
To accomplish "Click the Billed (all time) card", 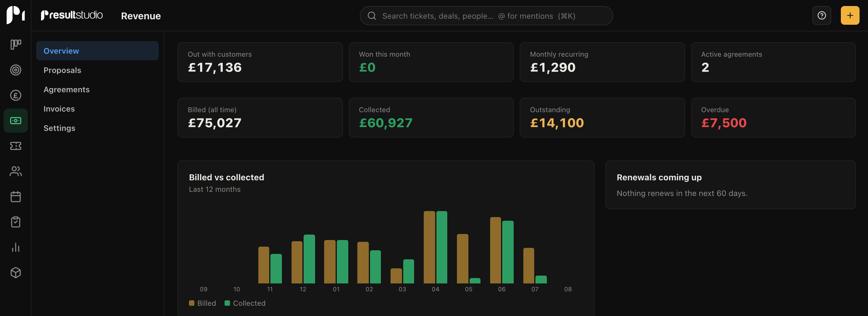I will pyautogui.click(x=260, y=118).
